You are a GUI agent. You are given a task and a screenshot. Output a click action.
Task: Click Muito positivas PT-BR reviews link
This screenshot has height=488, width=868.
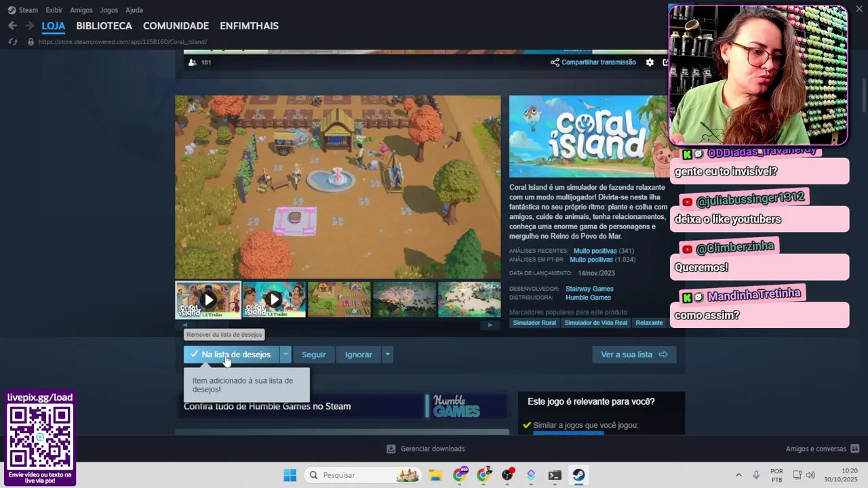[x=591, y=260]
